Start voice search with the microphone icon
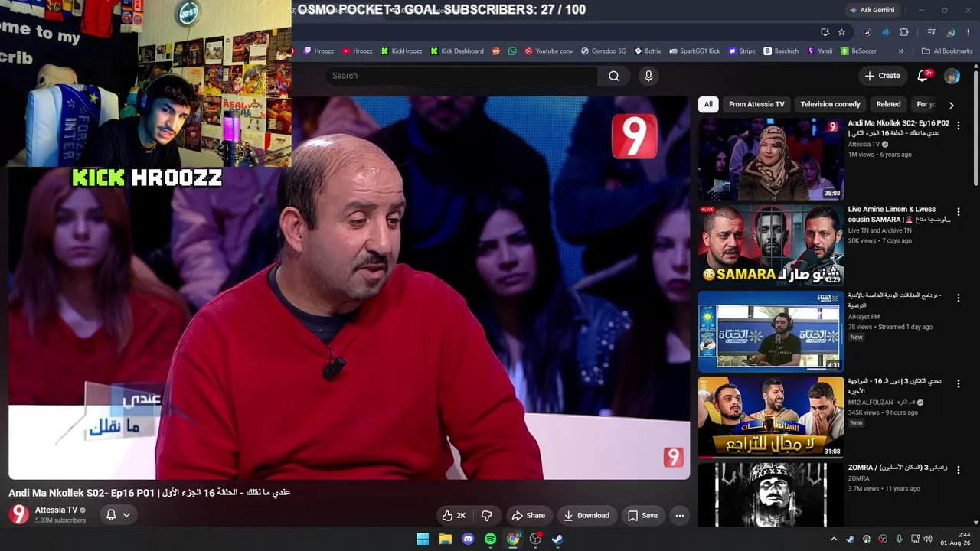 [x=648, y=76]
